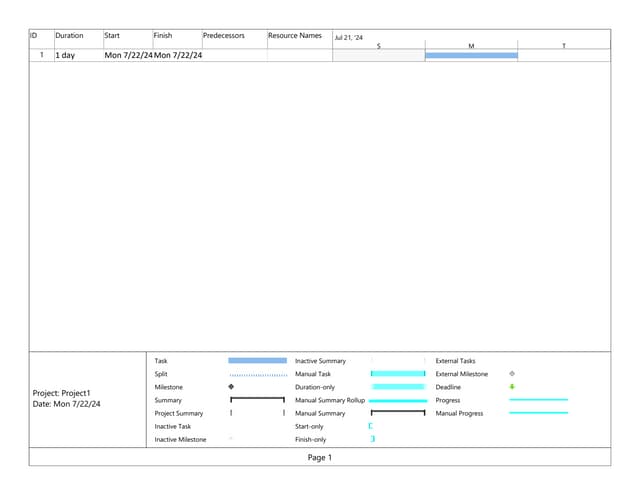
Task: Click the Resource Names column header
Action: coord(295,36)
